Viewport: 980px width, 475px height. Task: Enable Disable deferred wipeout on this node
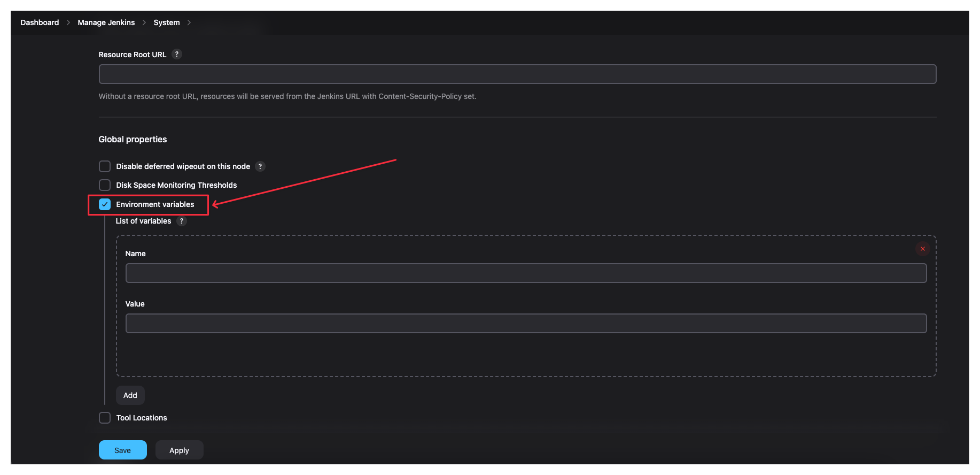(x=105, y=166)
